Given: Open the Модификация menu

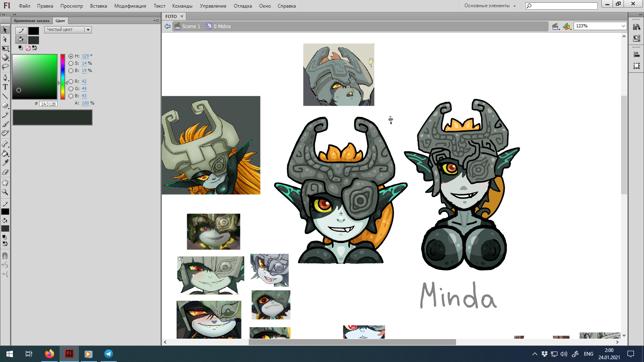Looking at the screenshot, I should click(130, 6).
